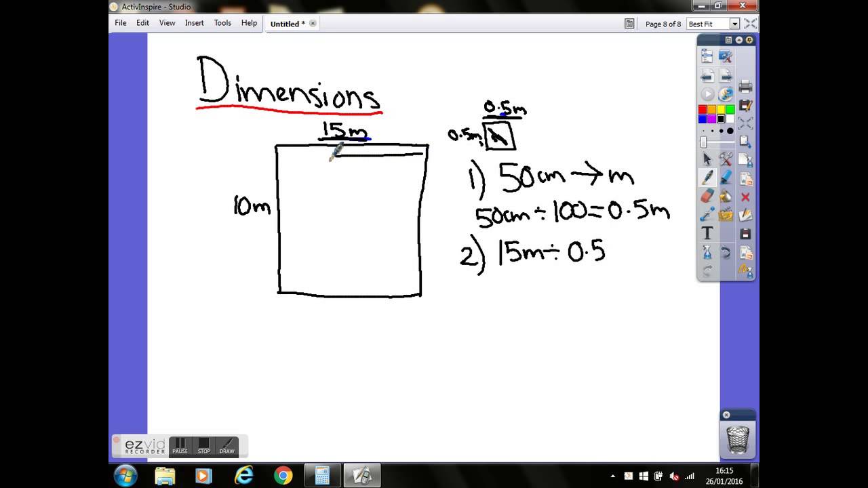
Task: Open the Insert menu
Action: click(x=194, y=23)
